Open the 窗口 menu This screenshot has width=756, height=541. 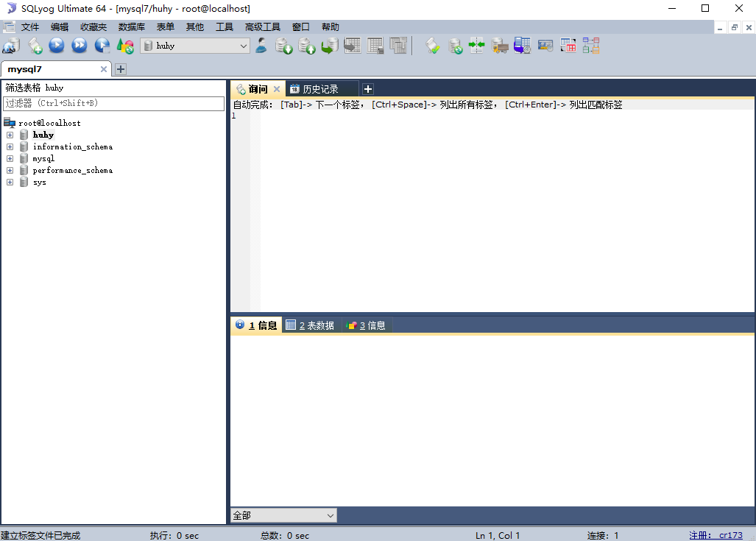(301, 27)
